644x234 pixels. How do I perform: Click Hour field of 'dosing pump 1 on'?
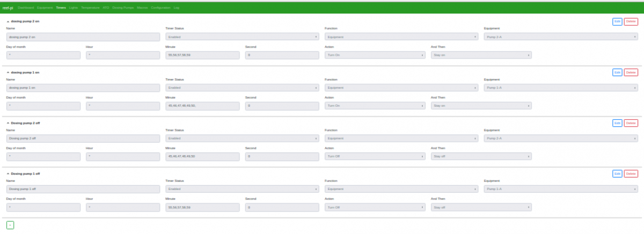(x=123, y=106)
